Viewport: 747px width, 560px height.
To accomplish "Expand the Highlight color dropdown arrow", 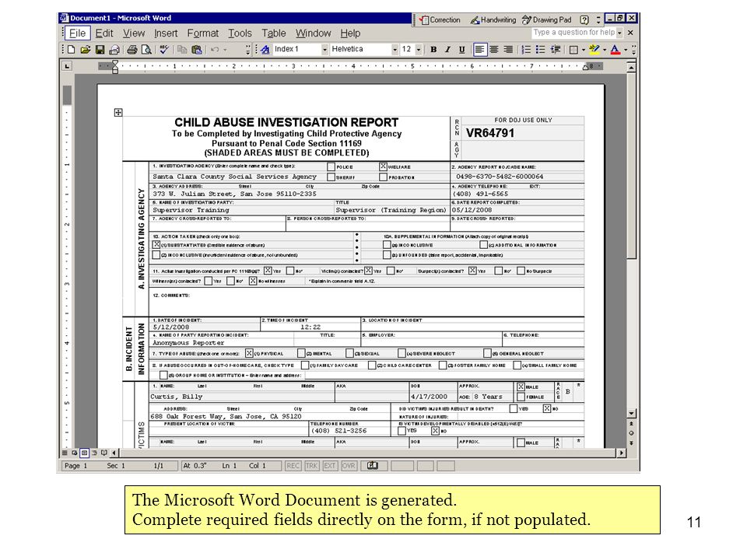I will click(604, 50).
